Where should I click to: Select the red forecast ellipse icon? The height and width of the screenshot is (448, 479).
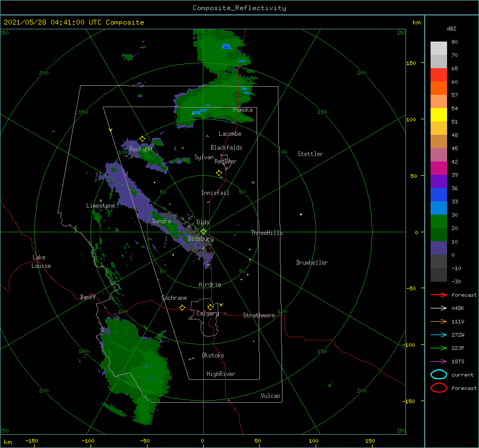pyautogui.click(x=439, y=388)
